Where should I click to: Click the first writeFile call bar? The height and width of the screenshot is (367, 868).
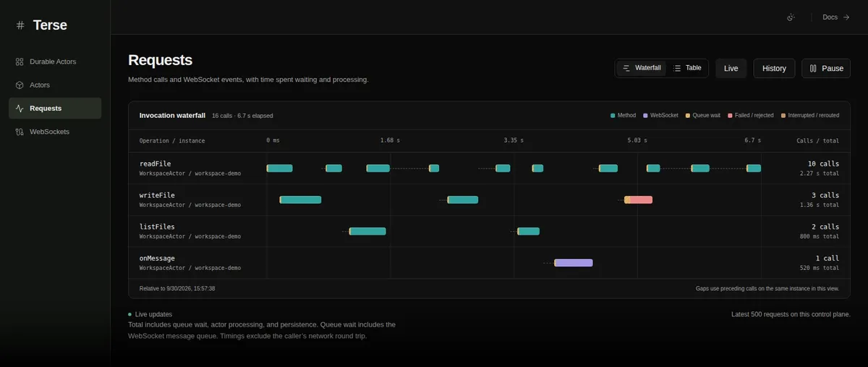tap(300, 200)
